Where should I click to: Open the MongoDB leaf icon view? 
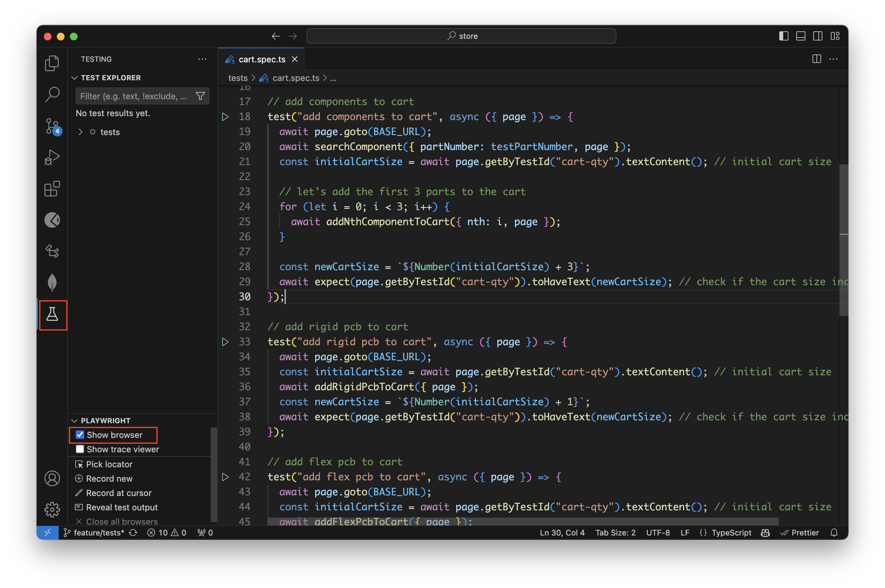coord(52,282)
